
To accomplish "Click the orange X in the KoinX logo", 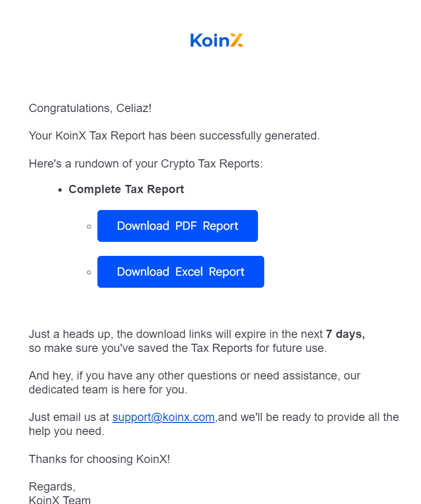I will [236, 41].
